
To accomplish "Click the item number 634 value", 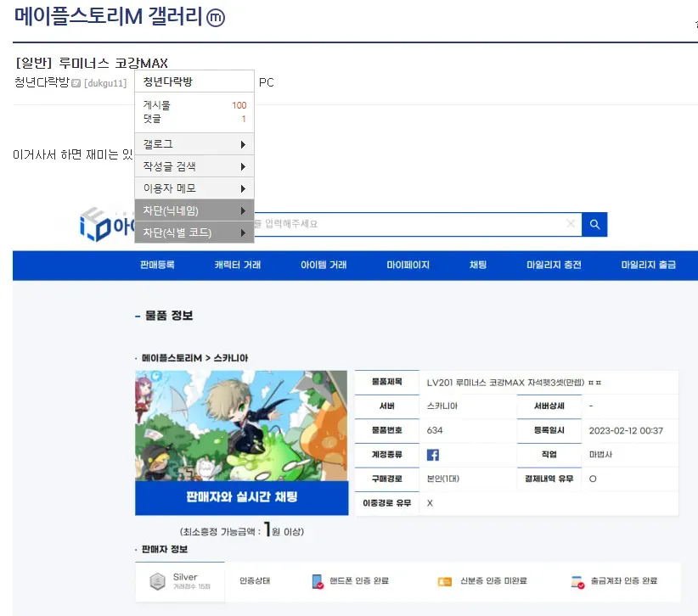I will click(435, 430).
